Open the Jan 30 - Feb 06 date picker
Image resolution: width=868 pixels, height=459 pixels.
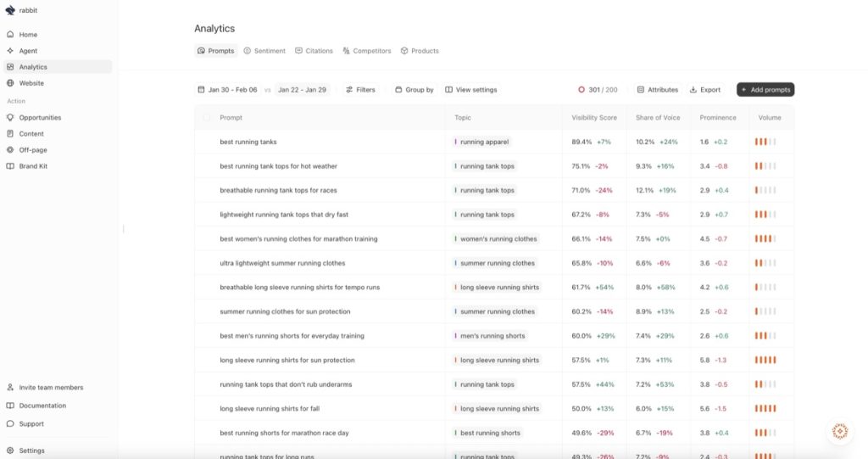click(x=227, y=90)
